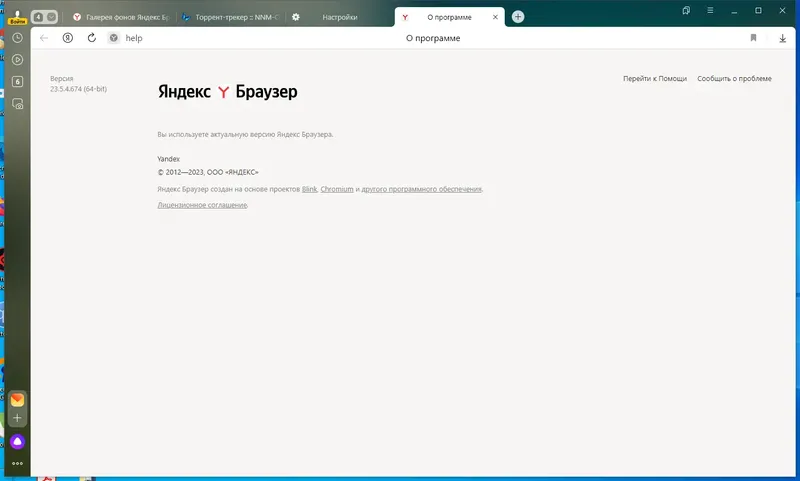Screen dimensions: 800x481
Task: Open the downloads panel
Action: 782,38
